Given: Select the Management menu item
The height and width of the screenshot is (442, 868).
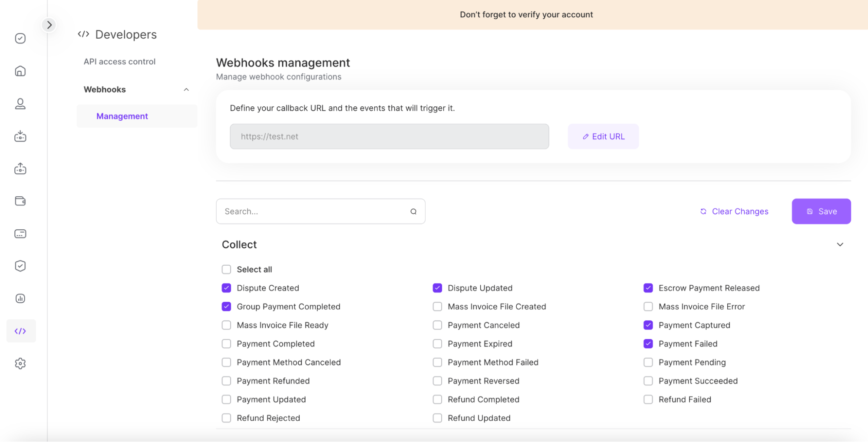Looking at the screenshot, I should coord(122,116).
